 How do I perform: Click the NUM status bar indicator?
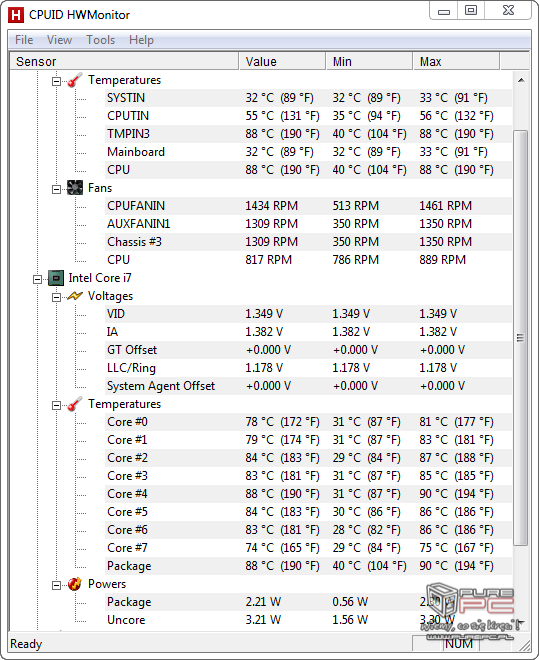[459, 644]
